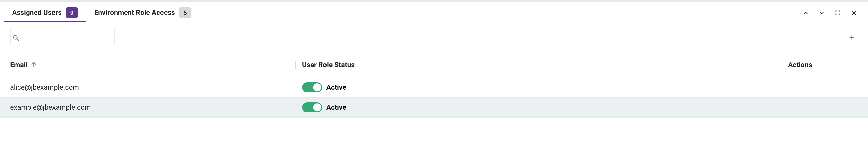The image size is (868, 161).
Task: Click the Email column resize divider
Action: (296, 65)
